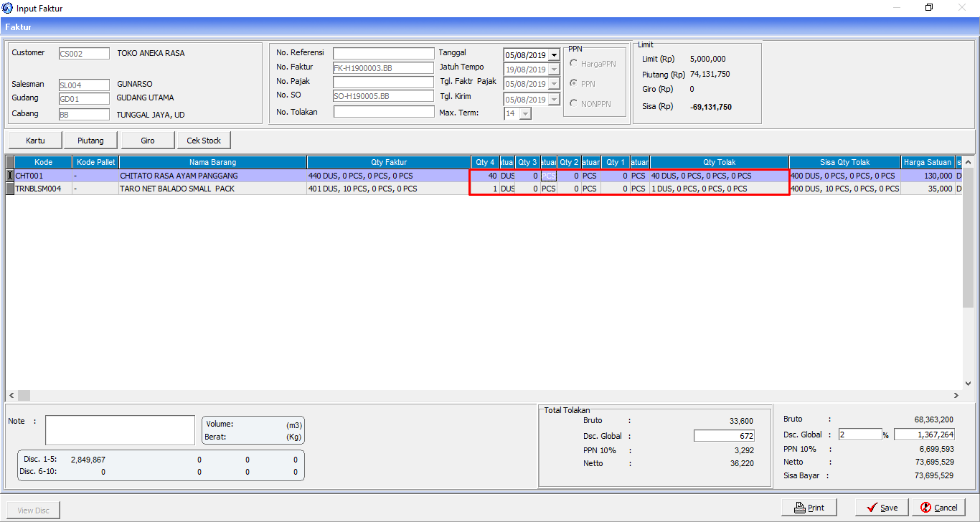Screen dimensions: 980x522
Task: Click the Giro button
Action: [147, 141]
